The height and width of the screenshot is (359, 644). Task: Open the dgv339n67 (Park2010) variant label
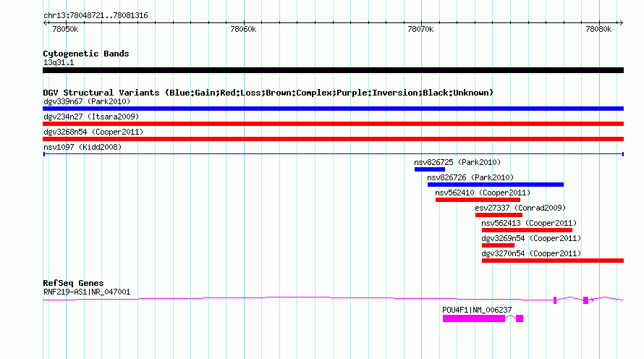87,101
